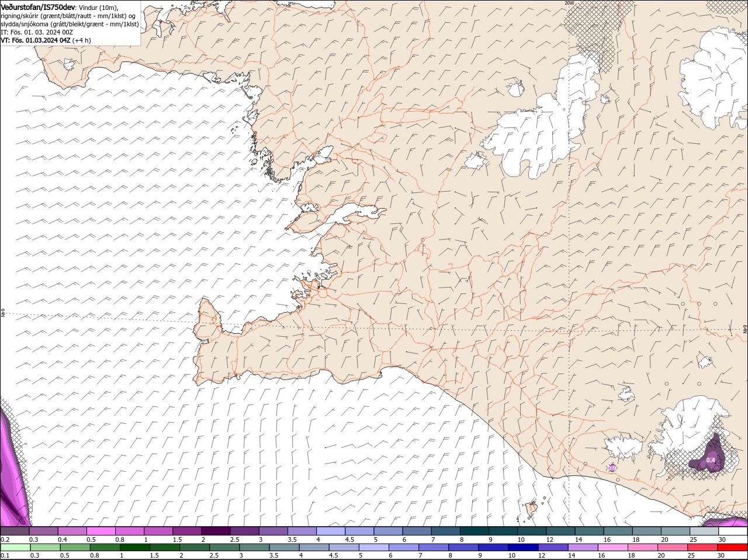Pick bottom legend swatch between 5 and 6
This screenshot has height=560, width=748.
[373, 548]
